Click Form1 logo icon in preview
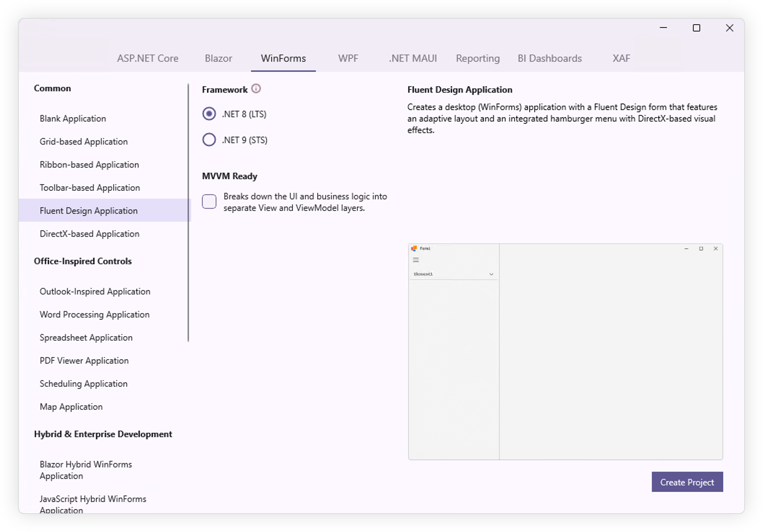763x532 pixels. click(414, 248)
